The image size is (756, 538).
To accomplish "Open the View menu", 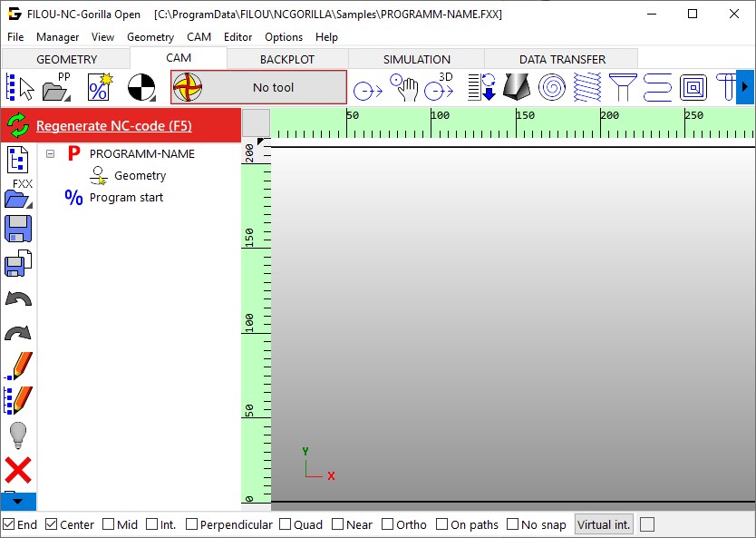I will [x=102, y=37].
